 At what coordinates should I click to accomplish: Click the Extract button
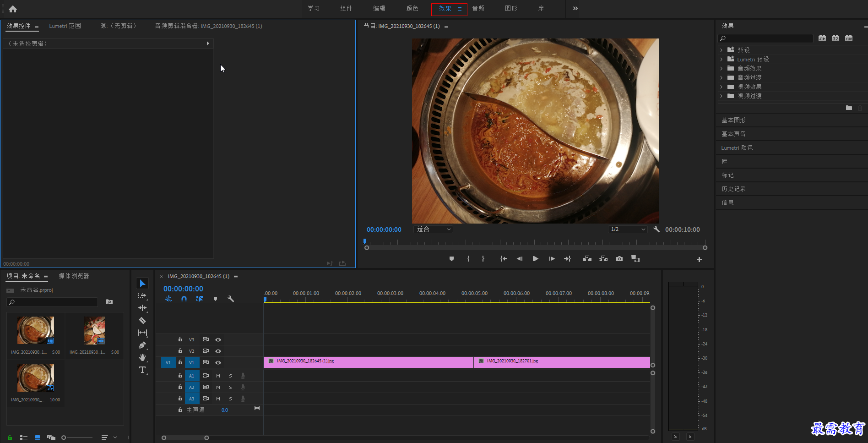[x=603, y=259]
